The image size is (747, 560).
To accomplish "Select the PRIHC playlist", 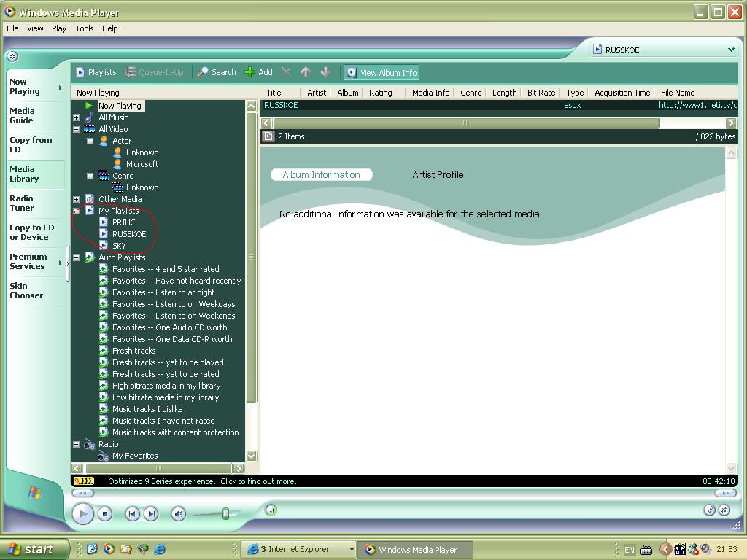I will pyautogui.click(x=124, y=222).
